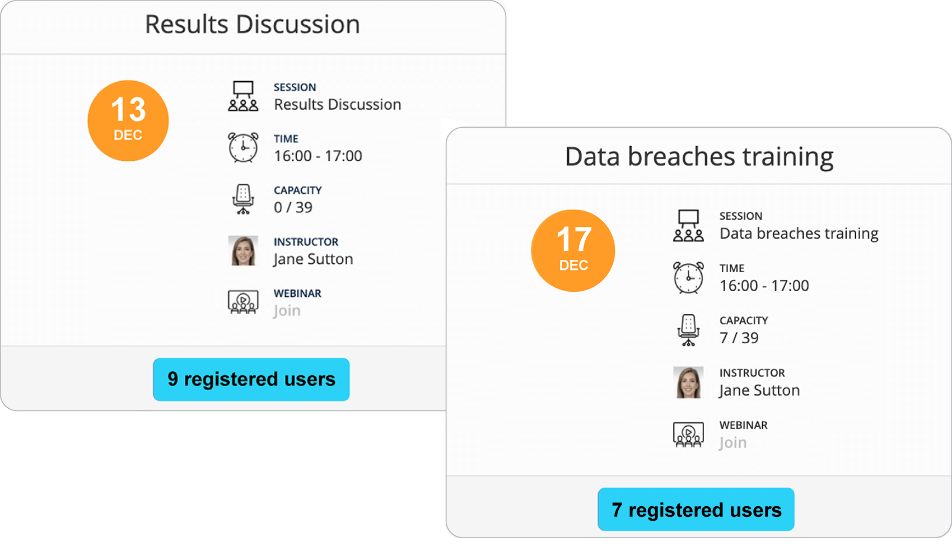Click session icon in Results Discussion card
Image resolution: width=952 pixels, height=560 pixels.
pyautogui.click(x=243, y=96)
